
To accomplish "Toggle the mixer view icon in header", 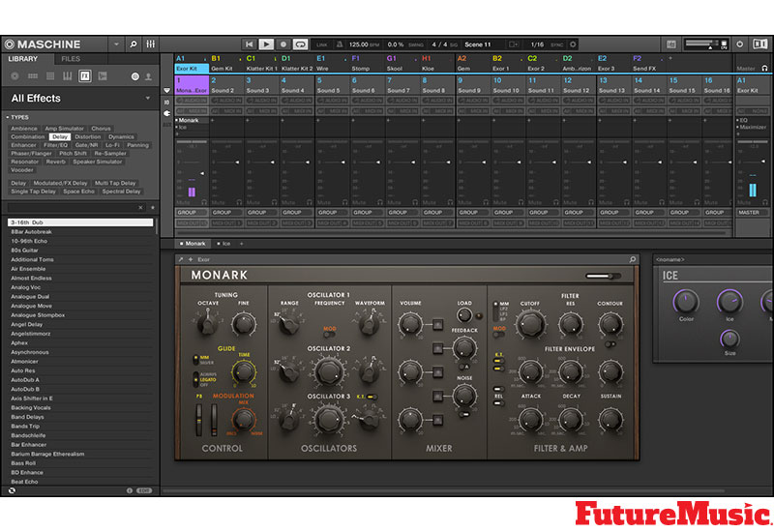I will pyautogui.click(x=151, y=44).
